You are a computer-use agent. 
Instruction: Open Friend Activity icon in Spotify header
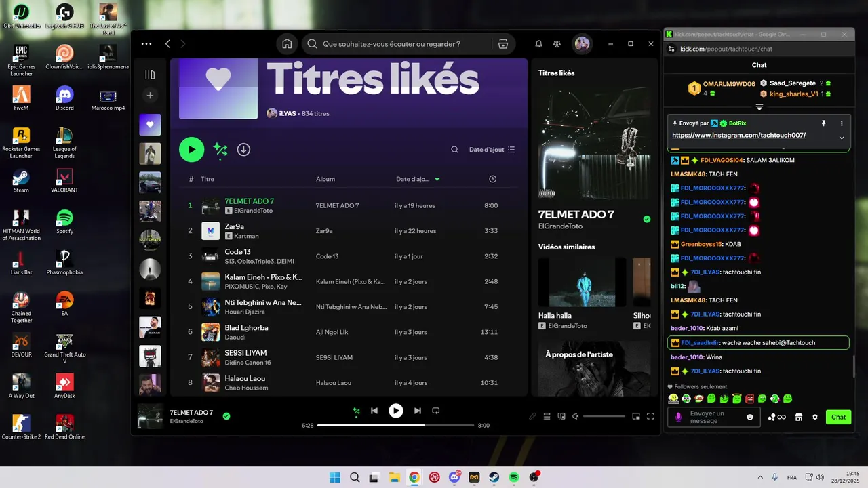[557, 44]
